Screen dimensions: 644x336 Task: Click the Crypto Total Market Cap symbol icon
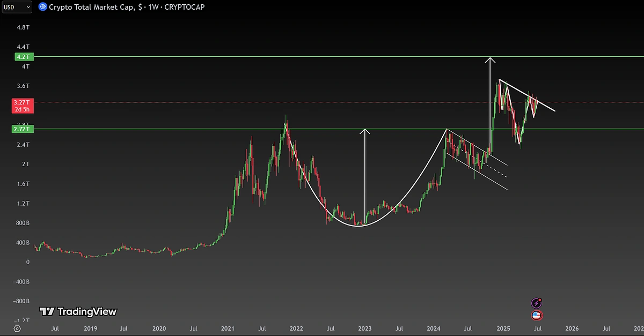42,8
